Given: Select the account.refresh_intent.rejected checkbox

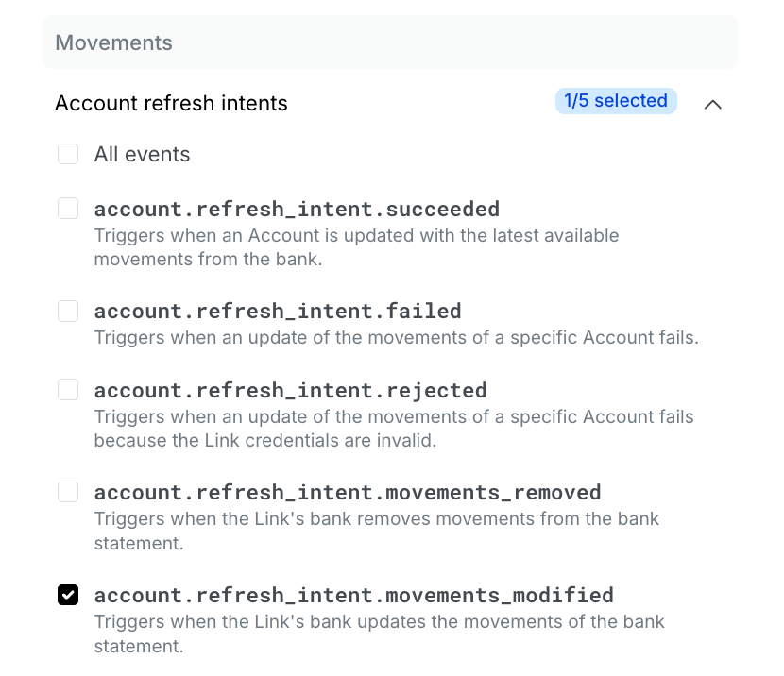Looking at the screenshot, I should point(68,390).
